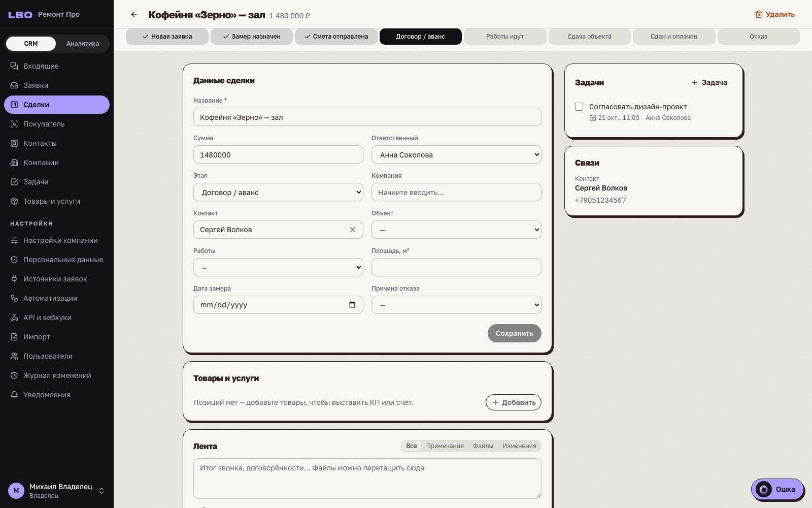
Task: Open API и вебхуки
Action: 57,317
